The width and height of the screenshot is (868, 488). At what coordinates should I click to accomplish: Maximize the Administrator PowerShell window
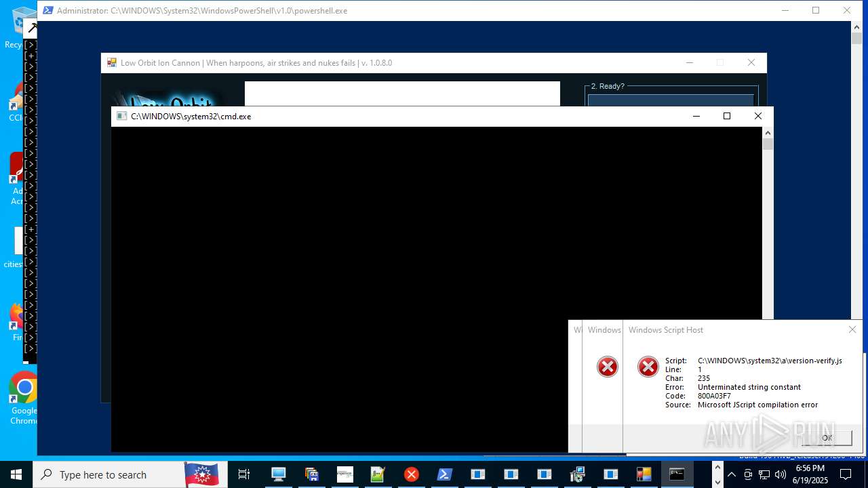pos(816,10)
